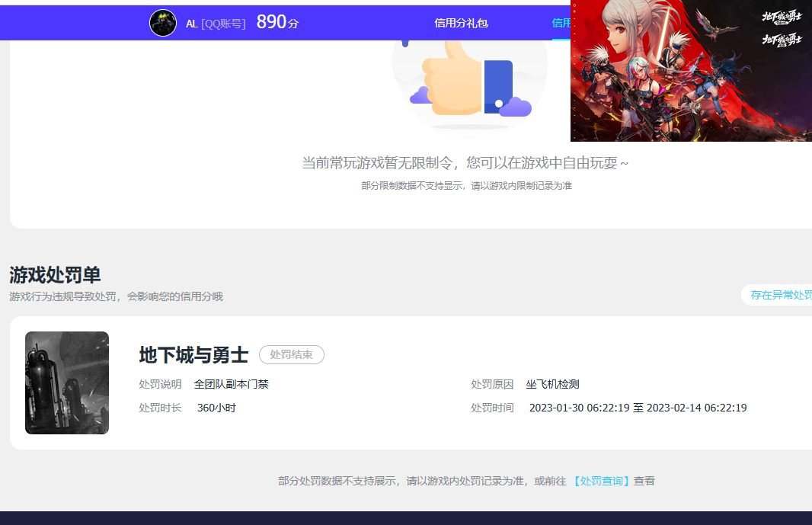Select the 坐飞机检测 penalty reason
This screenshot has width=812, height=525.
[552, 384]
